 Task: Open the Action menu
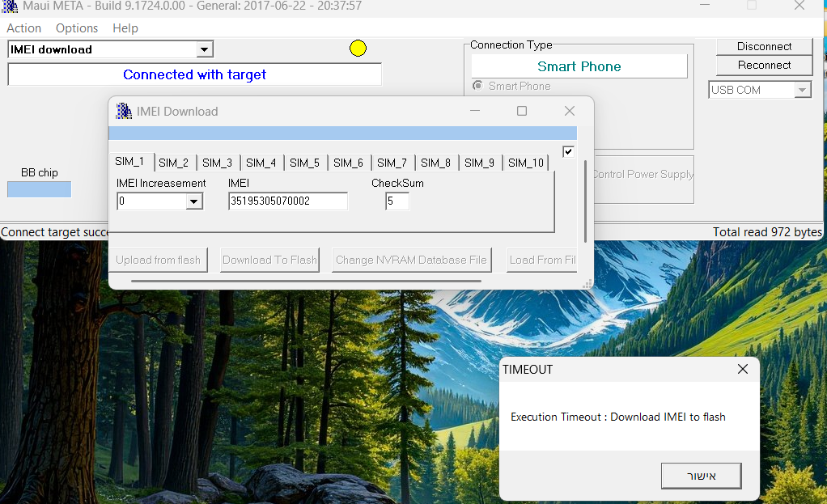(x=24, y=28)
